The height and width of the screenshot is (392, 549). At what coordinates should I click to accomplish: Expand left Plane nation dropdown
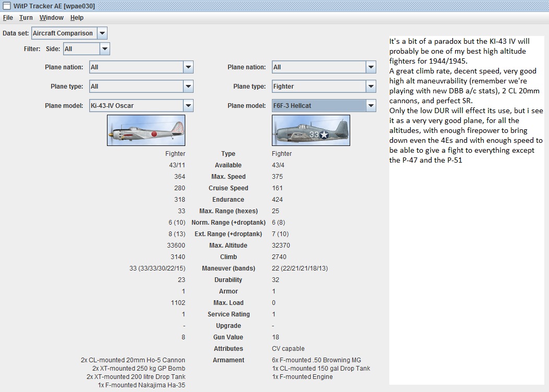point(188,67)
